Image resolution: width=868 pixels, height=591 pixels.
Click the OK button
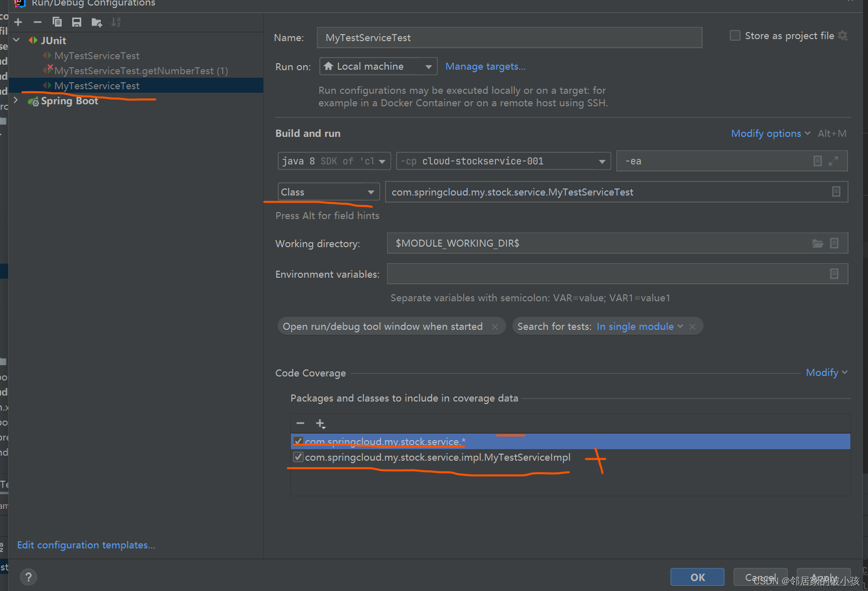pos(697,577)
